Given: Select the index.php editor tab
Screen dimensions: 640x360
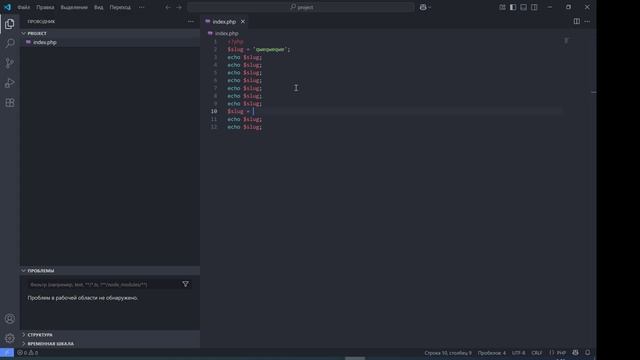Looking at the screenshot, I should coord(224,22).
